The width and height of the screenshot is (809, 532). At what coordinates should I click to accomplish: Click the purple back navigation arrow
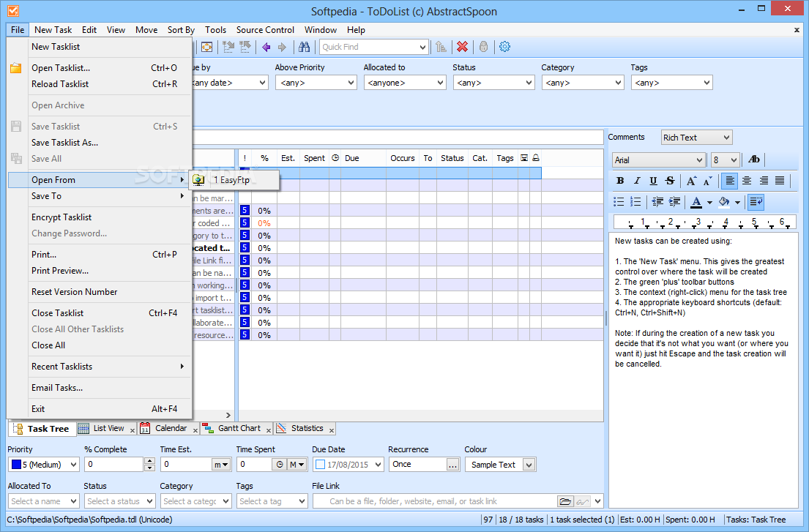[266, 47]
